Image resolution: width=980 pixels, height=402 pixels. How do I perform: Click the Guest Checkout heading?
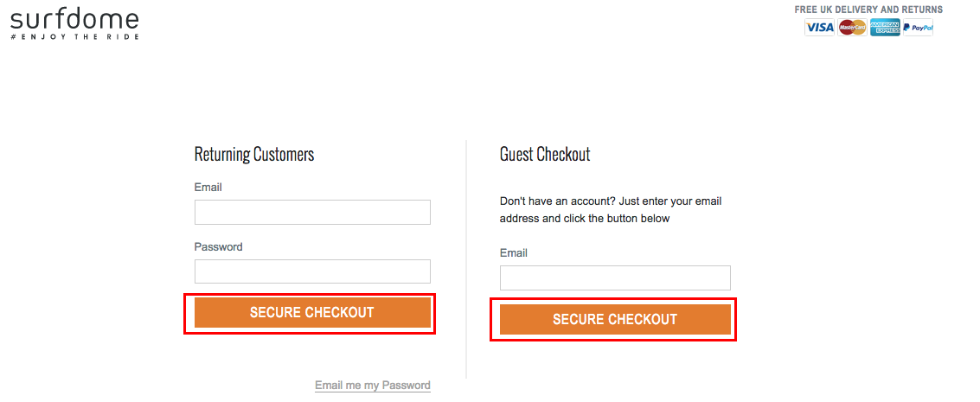click(x=545, y=154)
